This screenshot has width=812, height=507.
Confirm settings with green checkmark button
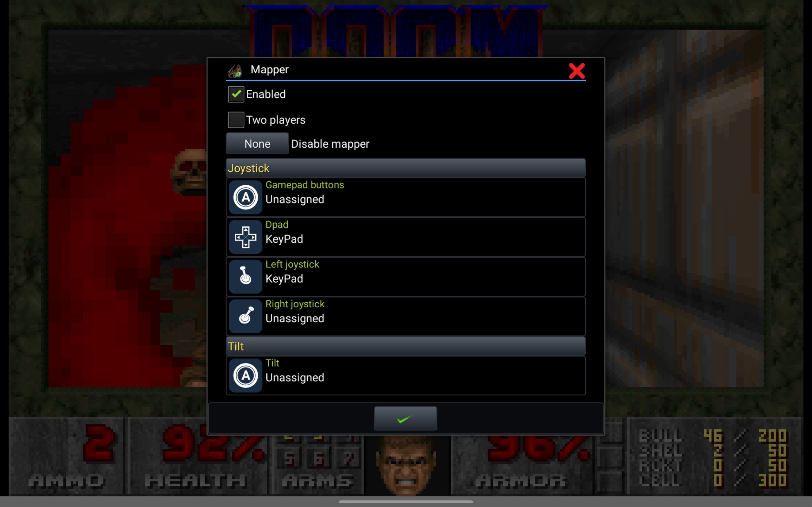pyautogui.click(x=406, y=418)
